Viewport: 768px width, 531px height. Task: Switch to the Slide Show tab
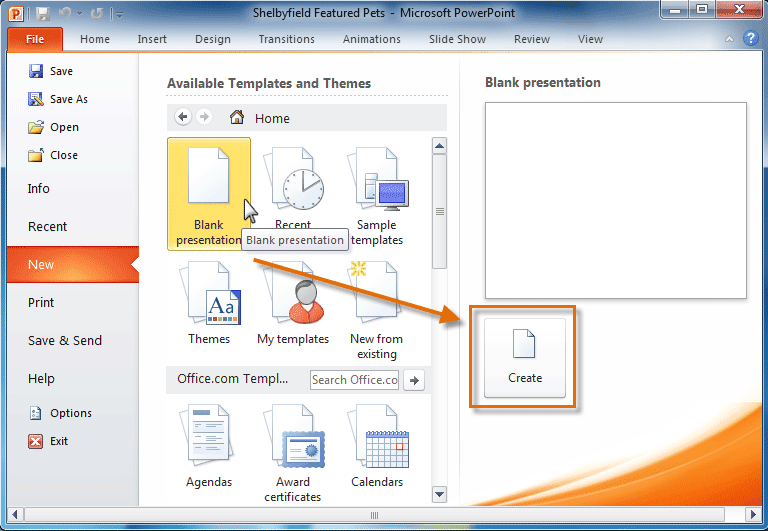point(457,39)
